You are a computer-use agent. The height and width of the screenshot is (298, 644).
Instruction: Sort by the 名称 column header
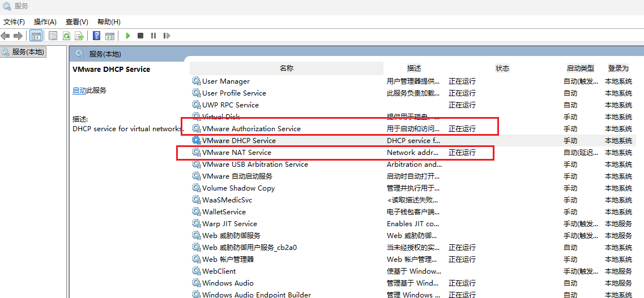click(286, 68)
